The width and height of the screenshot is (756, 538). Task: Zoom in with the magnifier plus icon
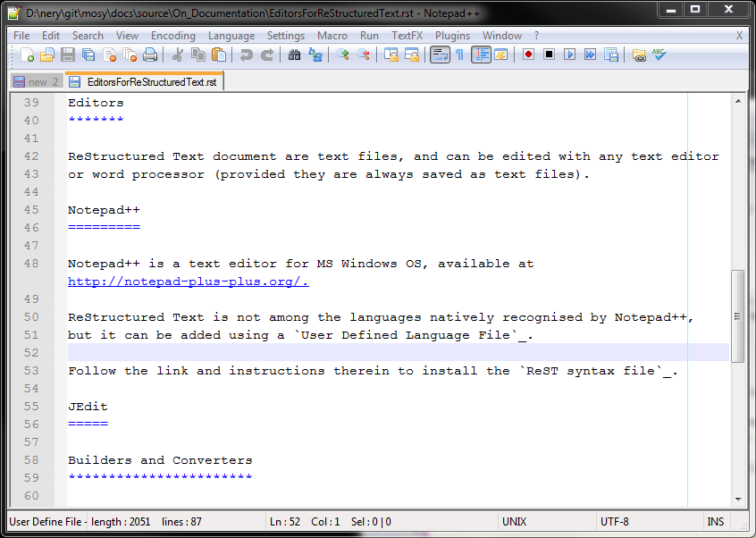coord(343,55)
